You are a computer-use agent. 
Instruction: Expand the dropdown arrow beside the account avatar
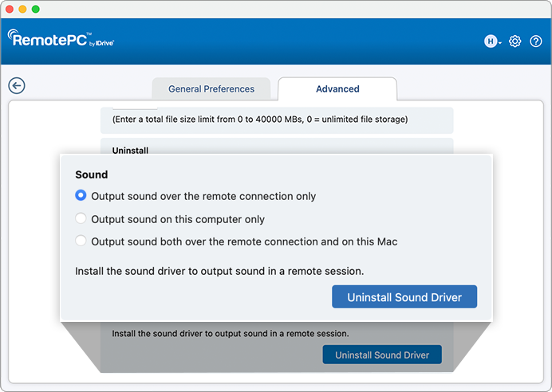[500, 42]
